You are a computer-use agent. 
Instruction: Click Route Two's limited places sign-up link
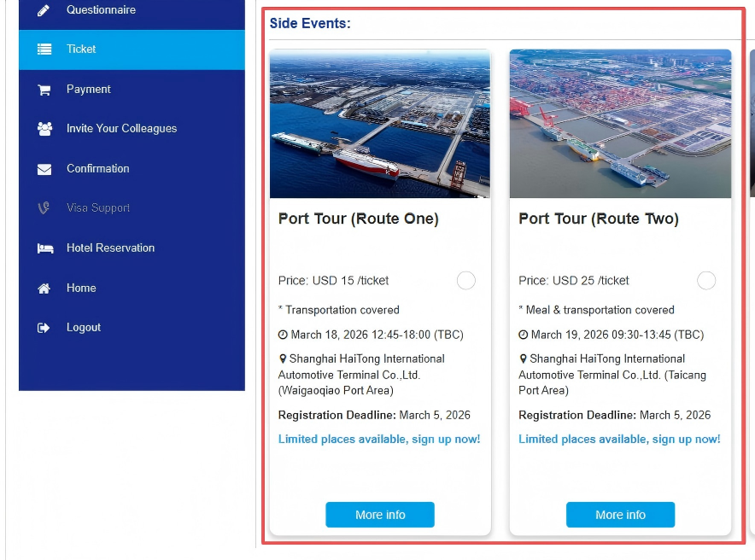click(x=619, y=440)
